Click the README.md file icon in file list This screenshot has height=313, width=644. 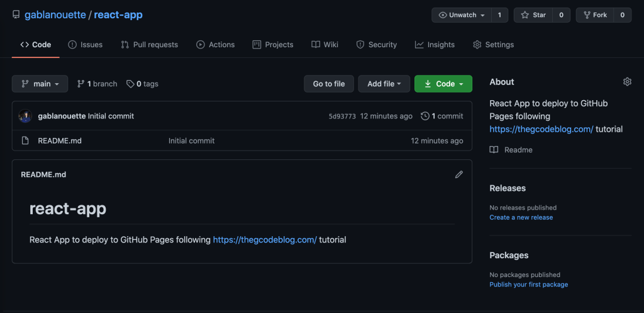pos(26,140)
